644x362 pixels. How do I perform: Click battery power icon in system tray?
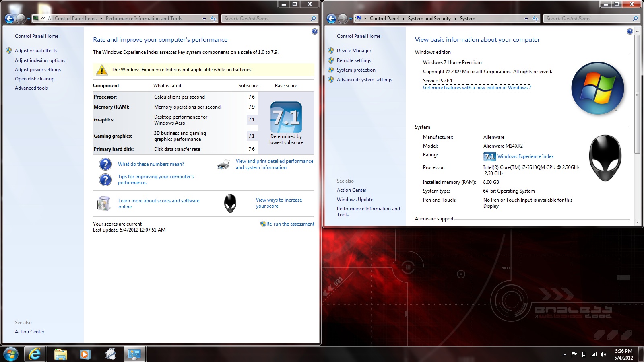click(x=584, y=354)
